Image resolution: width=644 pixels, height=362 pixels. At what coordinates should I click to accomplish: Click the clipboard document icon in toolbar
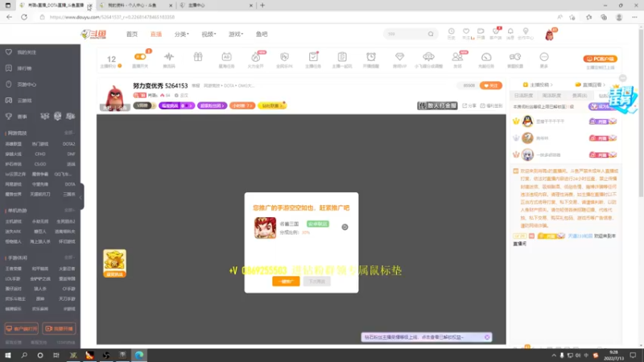[x=342, y=56]
